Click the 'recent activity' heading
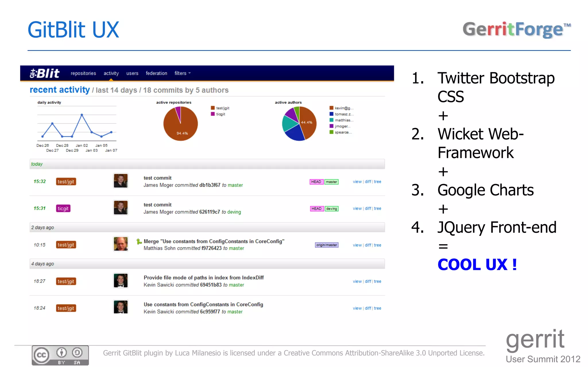Image resolution: width=588 pixels, height=367 pixels. click(x=60, y=90)
